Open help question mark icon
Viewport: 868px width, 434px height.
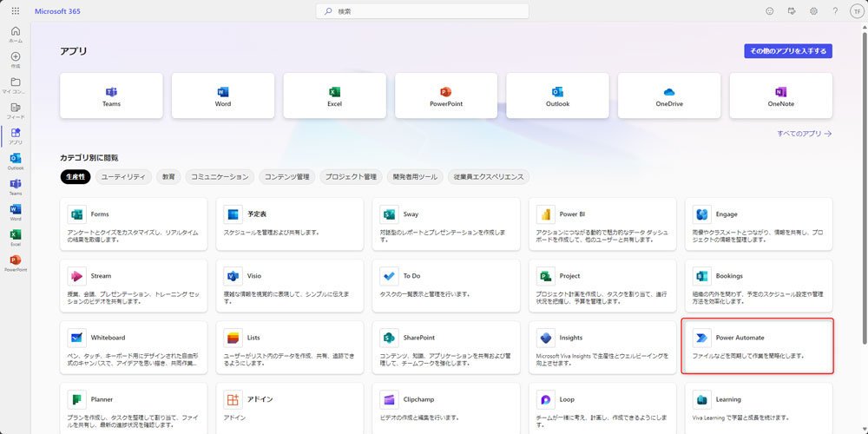click(x=835, y=11)
